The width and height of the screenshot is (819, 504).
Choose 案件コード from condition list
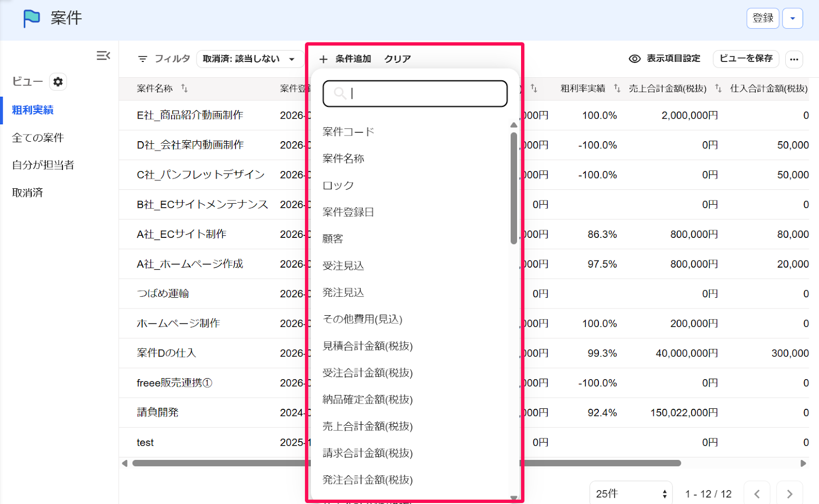(x=349, y=132)
